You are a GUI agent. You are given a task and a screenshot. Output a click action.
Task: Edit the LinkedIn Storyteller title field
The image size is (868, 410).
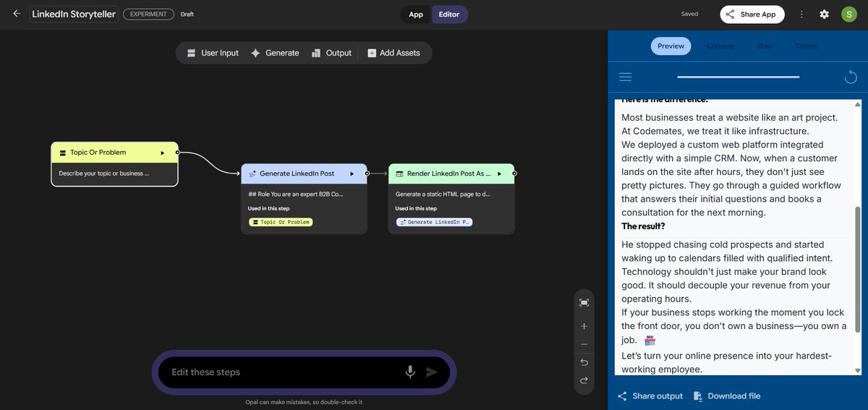click(74, 14)
